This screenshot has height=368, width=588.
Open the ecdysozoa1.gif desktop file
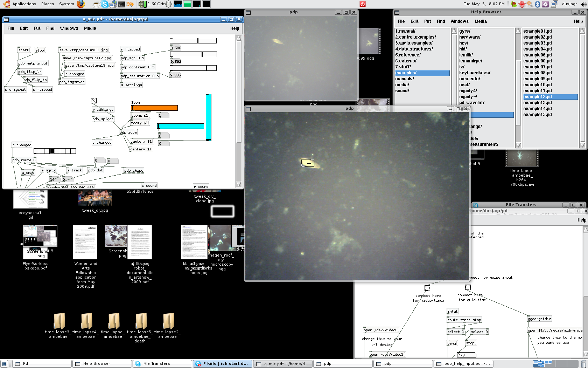click(30, 199)
